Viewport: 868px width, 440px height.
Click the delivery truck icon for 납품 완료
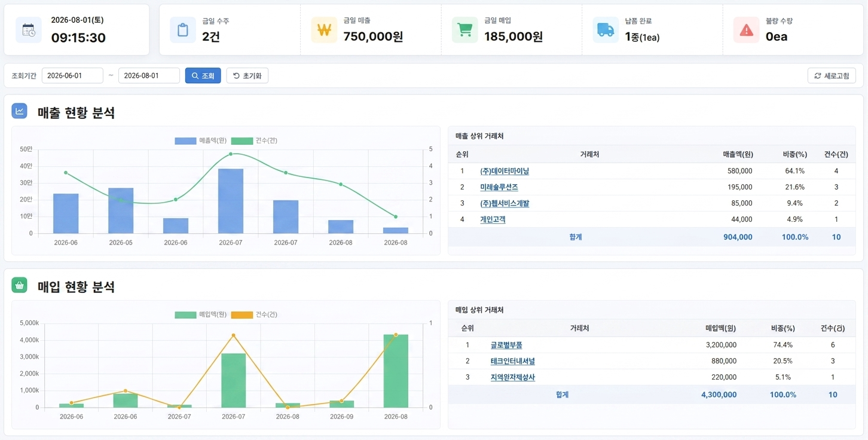pos(606,30)
